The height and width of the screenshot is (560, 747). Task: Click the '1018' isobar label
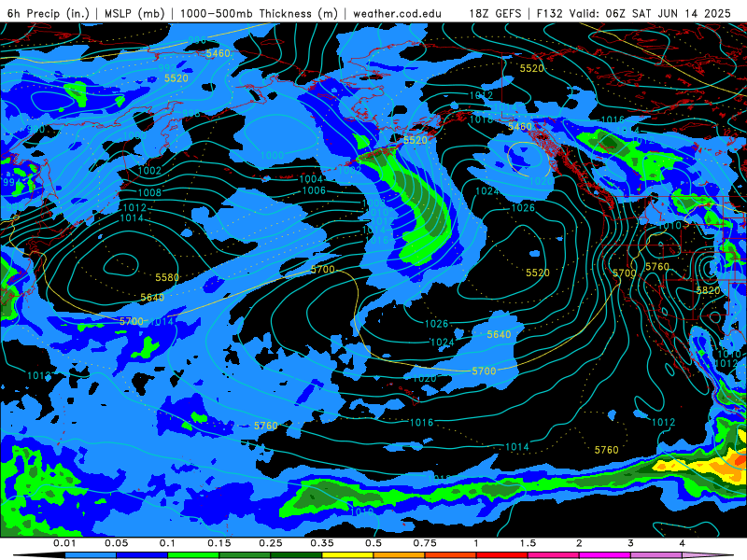pyautogui.click(x=482, y=119)
